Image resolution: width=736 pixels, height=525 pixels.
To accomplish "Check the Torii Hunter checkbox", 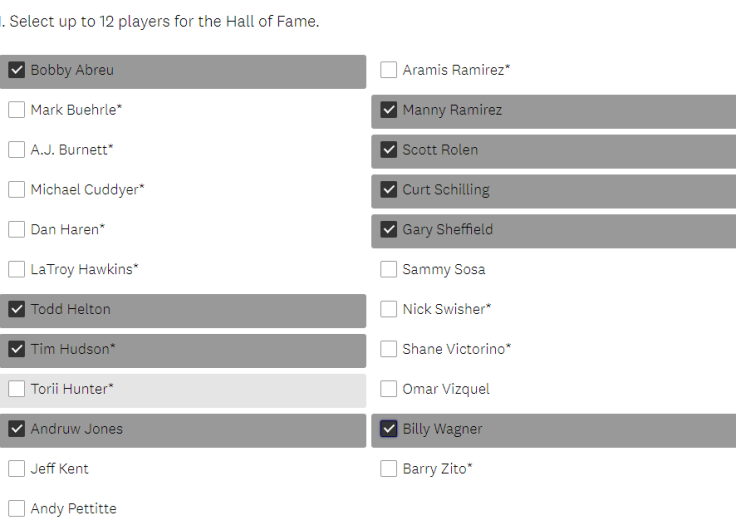I will point(17,389).
